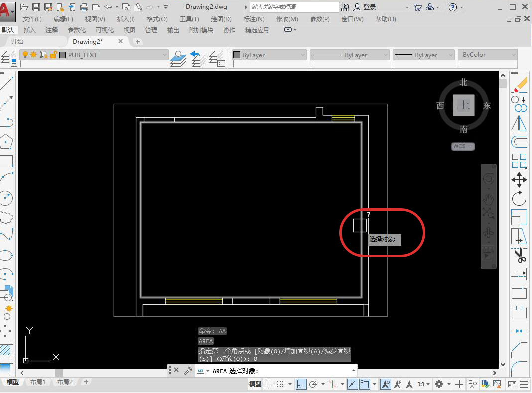Open the ByLayer color dropdown
The height and width of the screenshot is (393, 532).
click(303, 55)
